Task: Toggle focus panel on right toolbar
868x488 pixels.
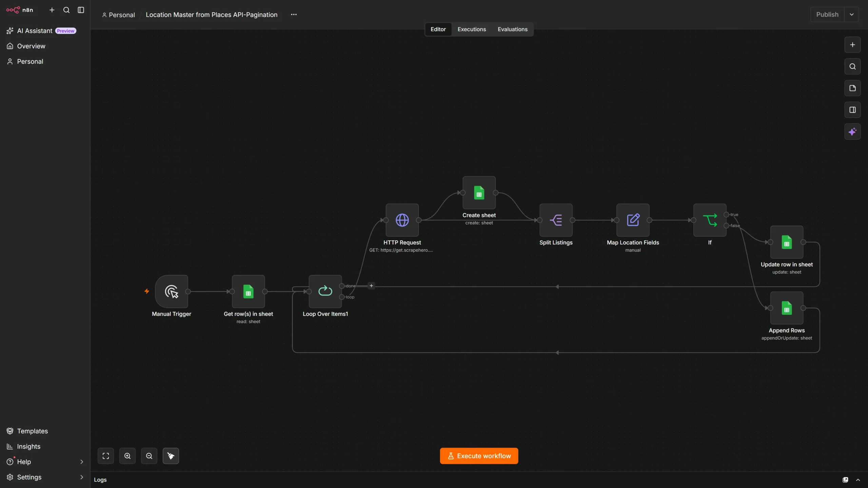Action: [x=852, y=110]
